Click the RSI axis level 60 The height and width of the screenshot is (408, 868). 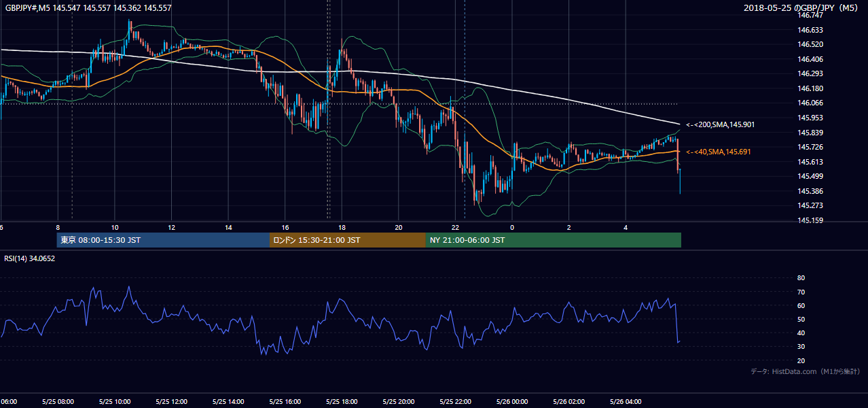(801, 305)
